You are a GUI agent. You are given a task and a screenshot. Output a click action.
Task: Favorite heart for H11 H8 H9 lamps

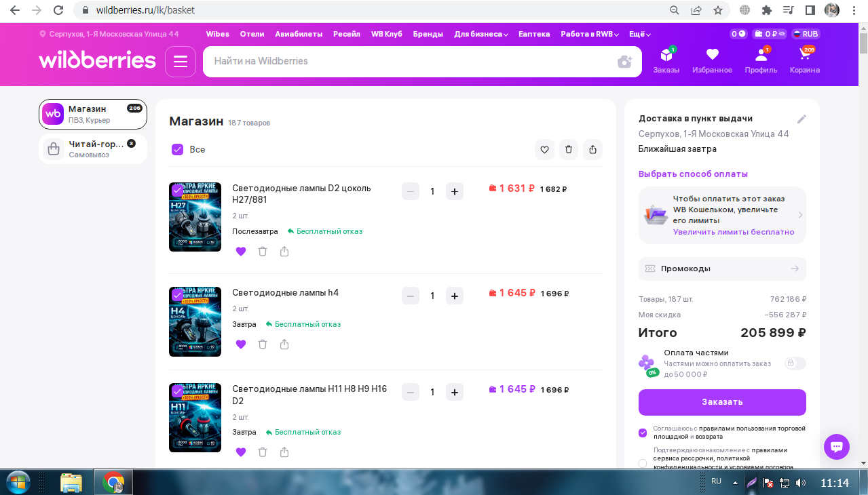241,452
